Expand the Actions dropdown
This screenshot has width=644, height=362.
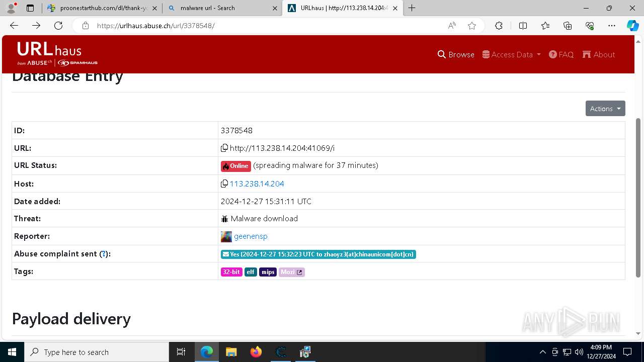tap(605, 109)
